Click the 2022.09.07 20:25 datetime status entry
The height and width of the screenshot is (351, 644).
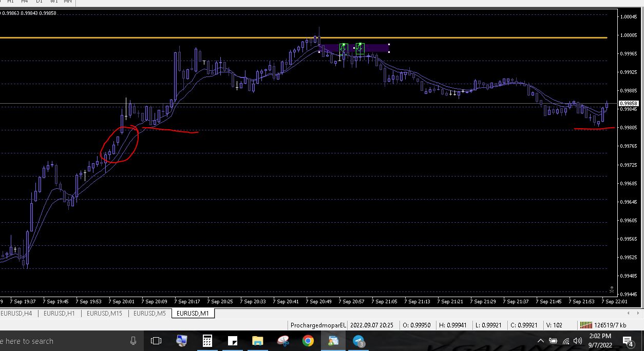click(x=372, y=325)
